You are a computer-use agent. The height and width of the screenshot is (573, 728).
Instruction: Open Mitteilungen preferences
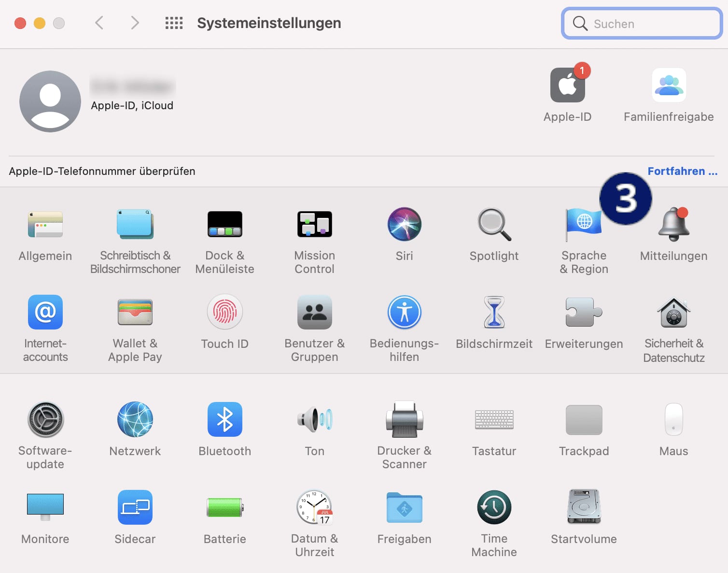674,225
